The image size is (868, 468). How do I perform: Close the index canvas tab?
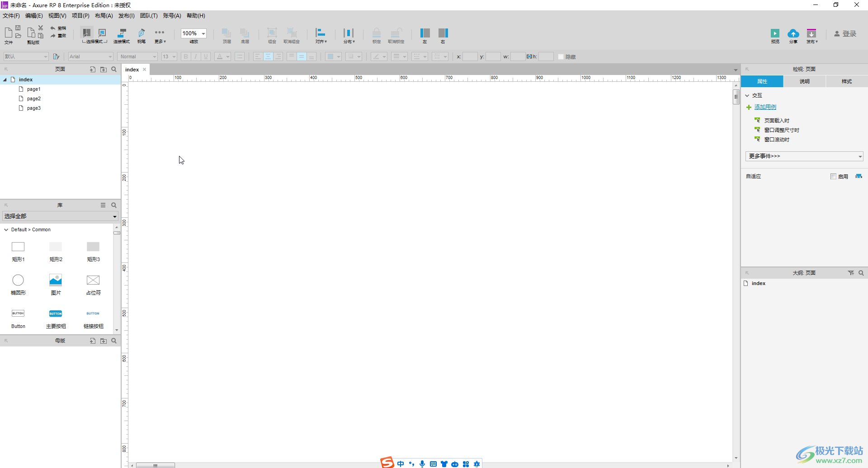coord(145,70)
